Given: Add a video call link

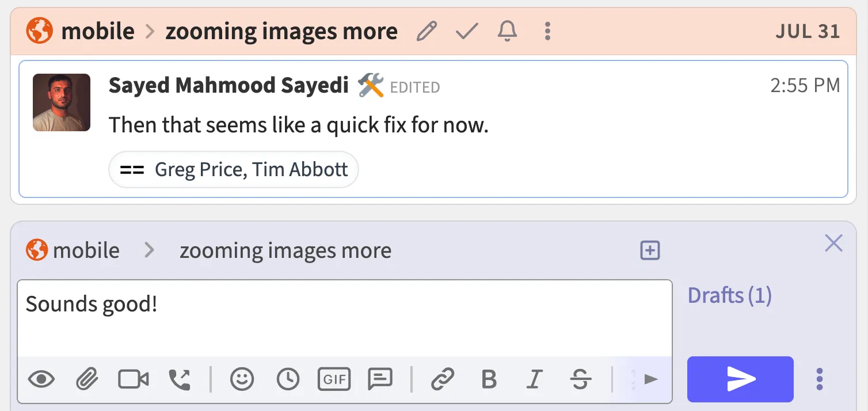Looking at the screenshot, I should 134,379.
